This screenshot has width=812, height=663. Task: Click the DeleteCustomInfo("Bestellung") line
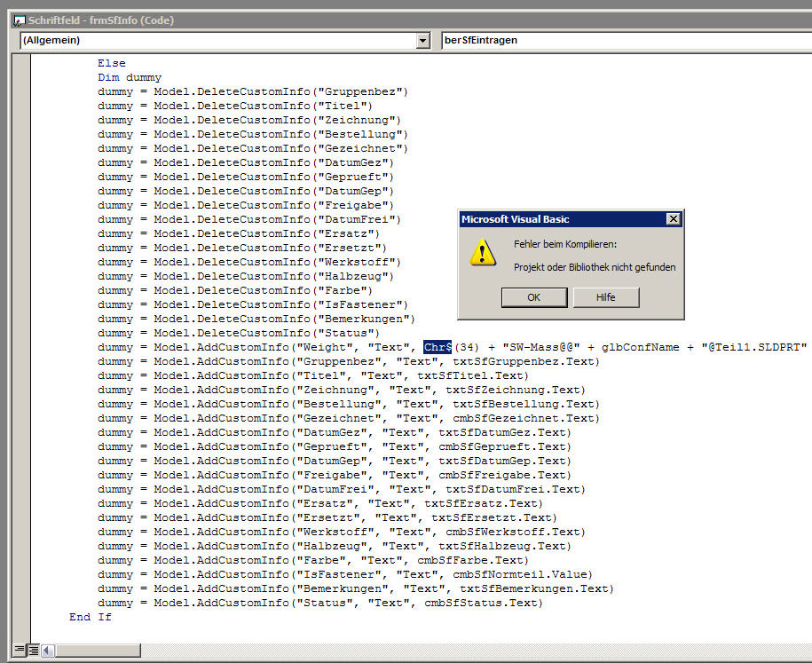pos(253,134)
